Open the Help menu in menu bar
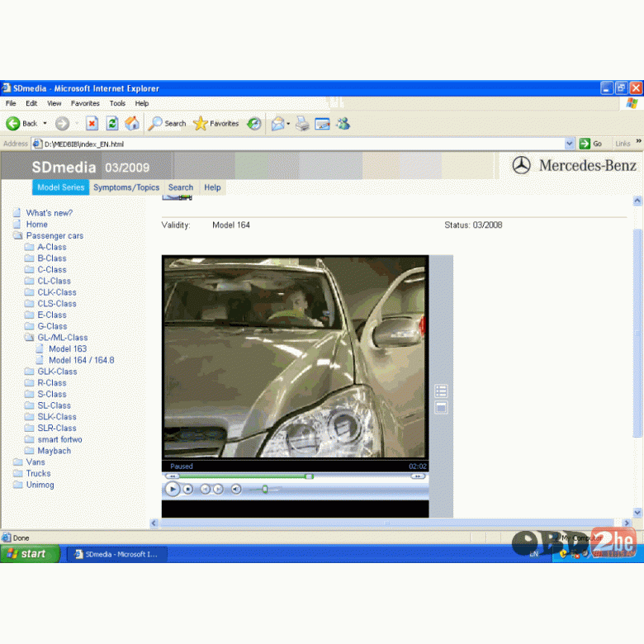This screenshot has width=644, height=644. click(142, 103)
